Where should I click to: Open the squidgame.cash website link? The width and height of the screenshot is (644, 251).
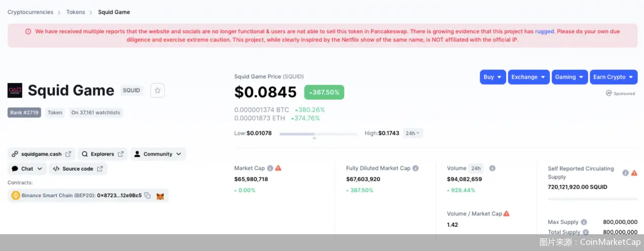click(42, 154)
